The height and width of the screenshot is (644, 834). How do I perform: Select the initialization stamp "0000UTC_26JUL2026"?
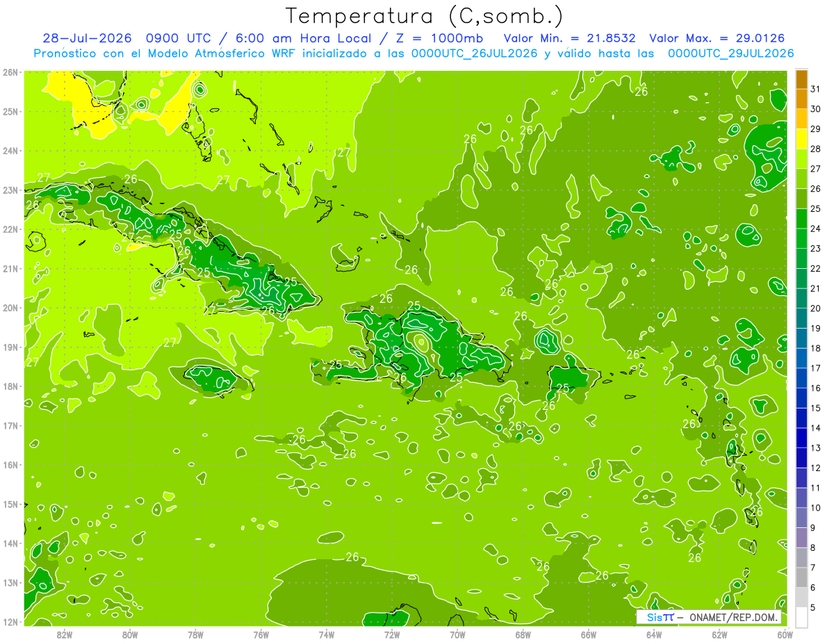tap(475, 53)
